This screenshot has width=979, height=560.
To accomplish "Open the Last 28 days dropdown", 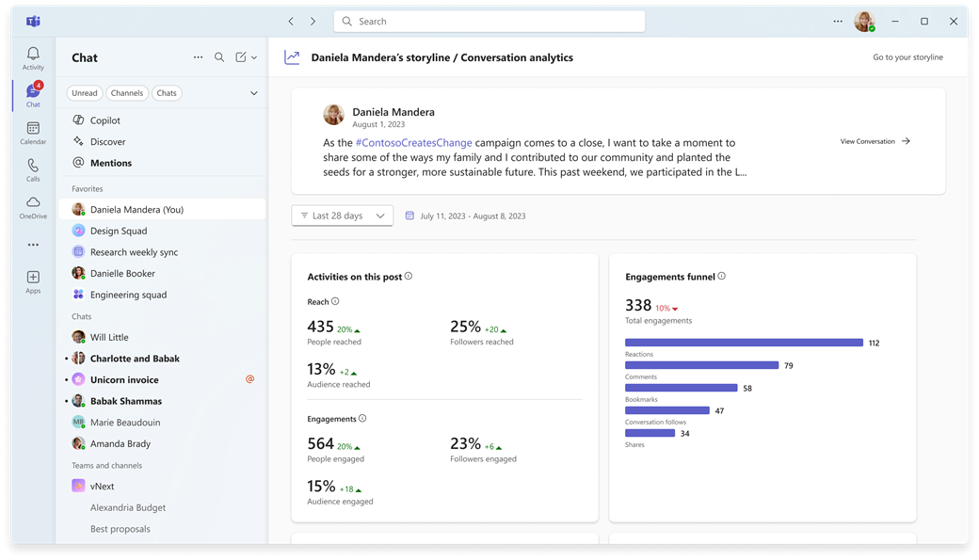I will 342,216.
